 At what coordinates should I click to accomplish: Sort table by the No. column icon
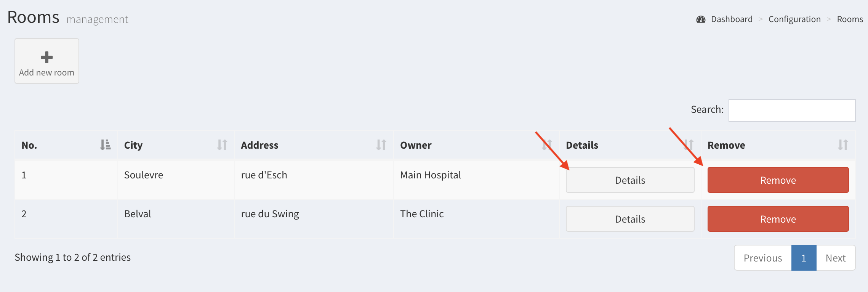(105, 145)
